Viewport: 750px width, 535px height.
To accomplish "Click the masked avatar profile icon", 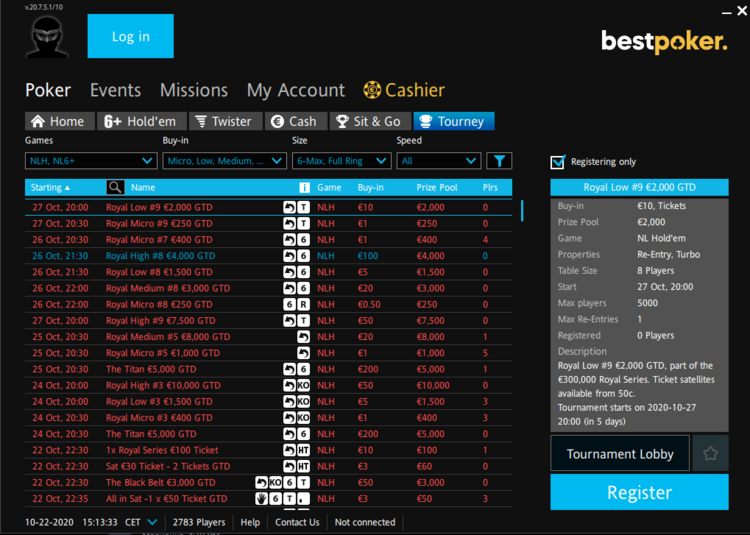I will tap(47, 37).
